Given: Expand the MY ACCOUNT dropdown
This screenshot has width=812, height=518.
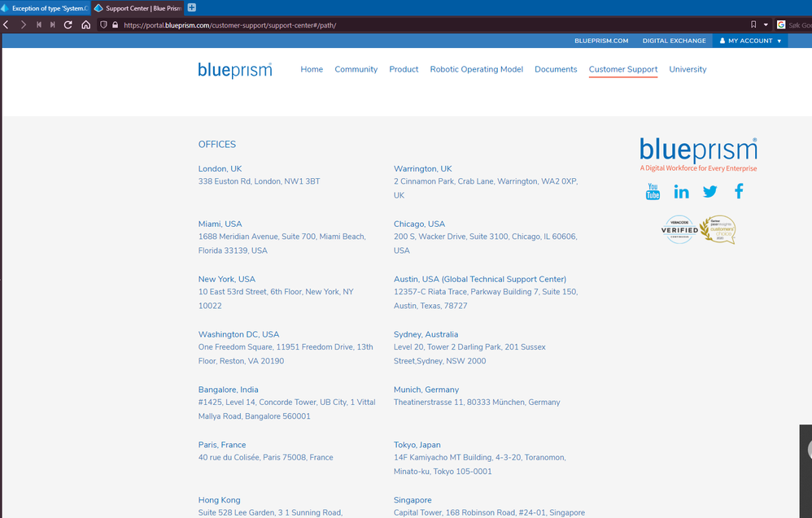Looking at the screenshot, I should tap(749, 40).
